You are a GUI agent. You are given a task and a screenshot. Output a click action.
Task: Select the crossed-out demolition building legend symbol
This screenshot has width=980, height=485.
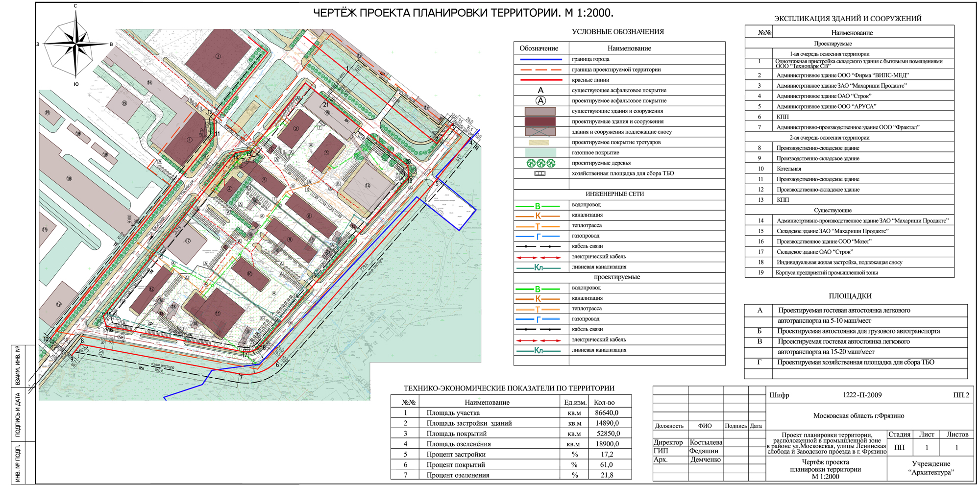tap(540, 132)
